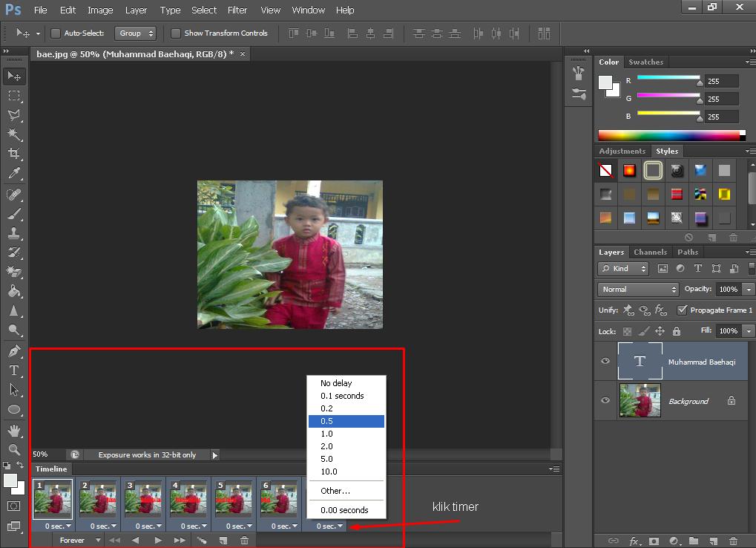The height and width of the screenshot is (548, 756).
Task: Select the Zoom tool
Action: click(13, 449)
